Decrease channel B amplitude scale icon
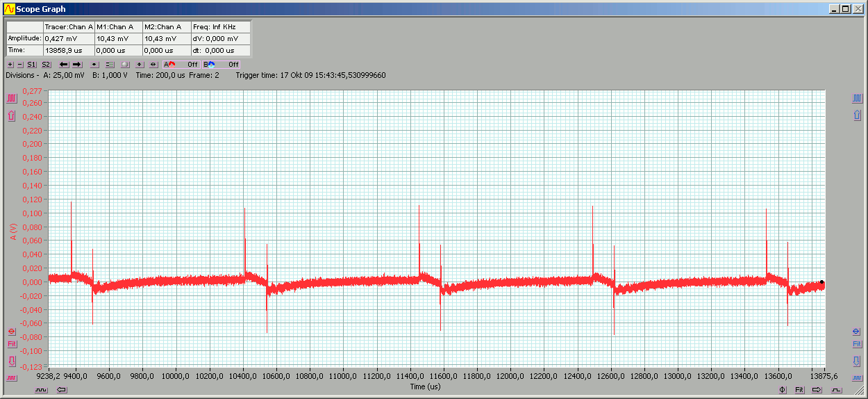 pos(857,377)
